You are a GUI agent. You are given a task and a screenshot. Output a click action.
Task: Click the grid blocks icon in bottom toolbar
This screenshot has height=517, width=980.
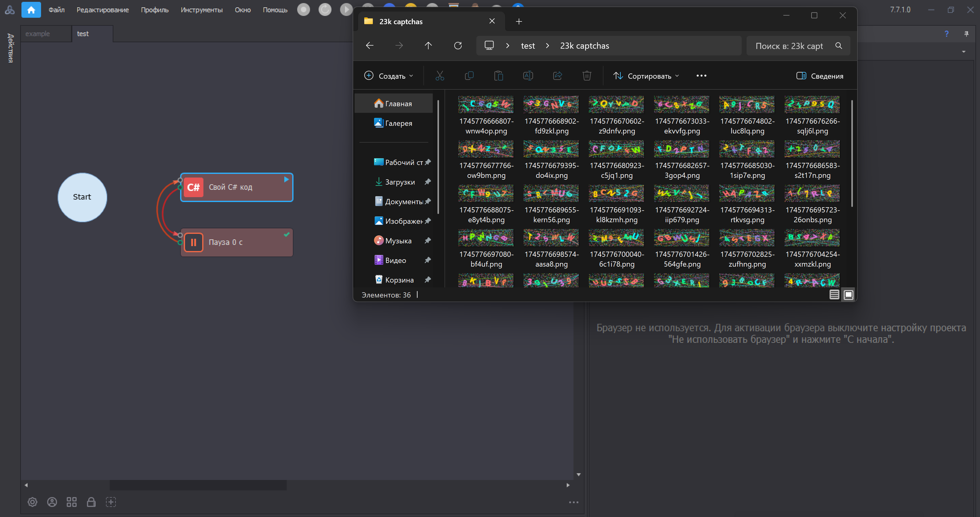pos(71,502)
